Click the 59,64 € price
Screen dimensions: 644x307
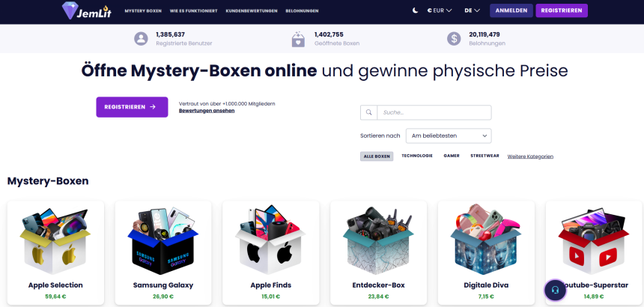[x=55, y=297]
